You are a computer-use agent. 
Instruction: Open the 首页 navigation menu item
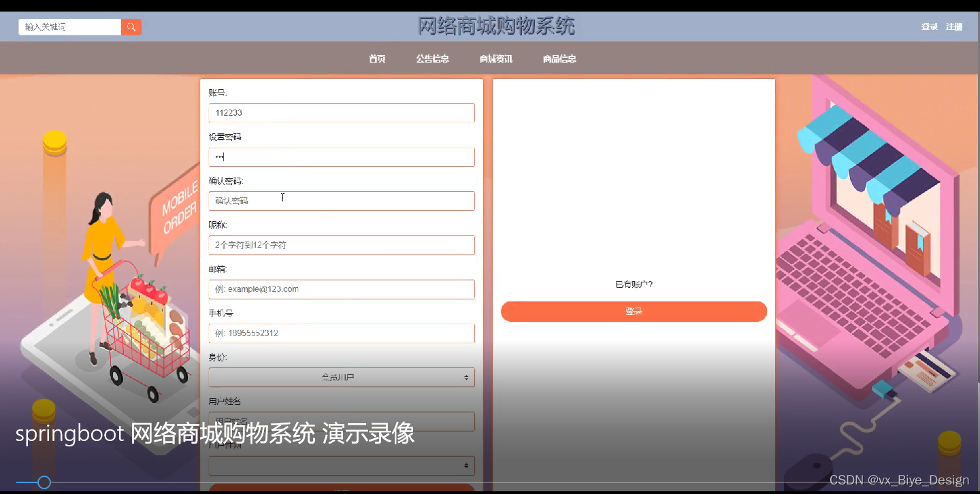coord(377,59)
